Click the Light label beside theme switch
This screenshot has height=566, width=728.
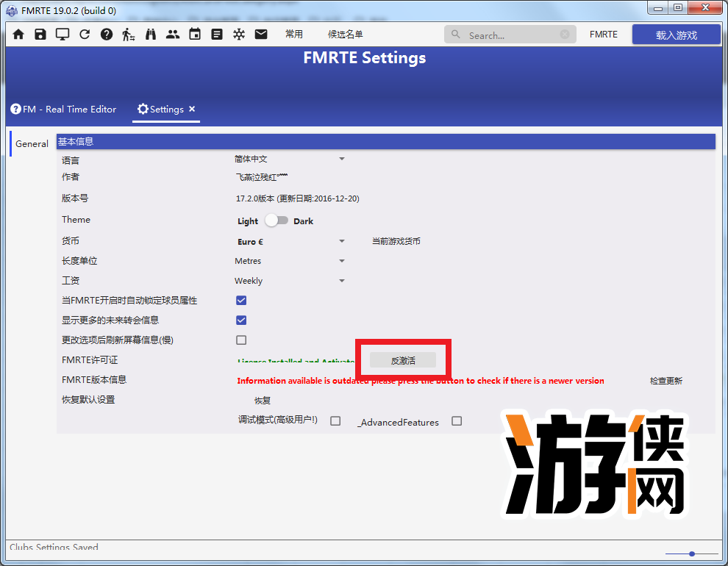(x=248, y=221)
